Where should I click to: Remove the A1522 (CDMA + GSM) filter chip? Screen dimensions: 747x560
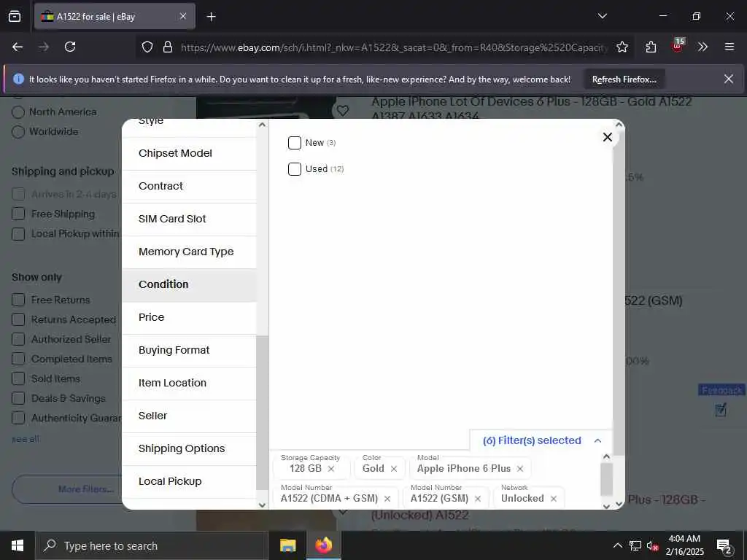pyautogui.click(x=387, y=499)
